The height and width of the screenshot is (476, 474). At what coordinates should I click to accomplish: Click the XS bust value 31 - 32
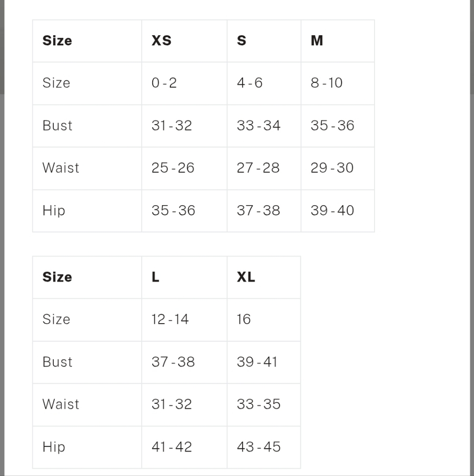pos(172,126)
